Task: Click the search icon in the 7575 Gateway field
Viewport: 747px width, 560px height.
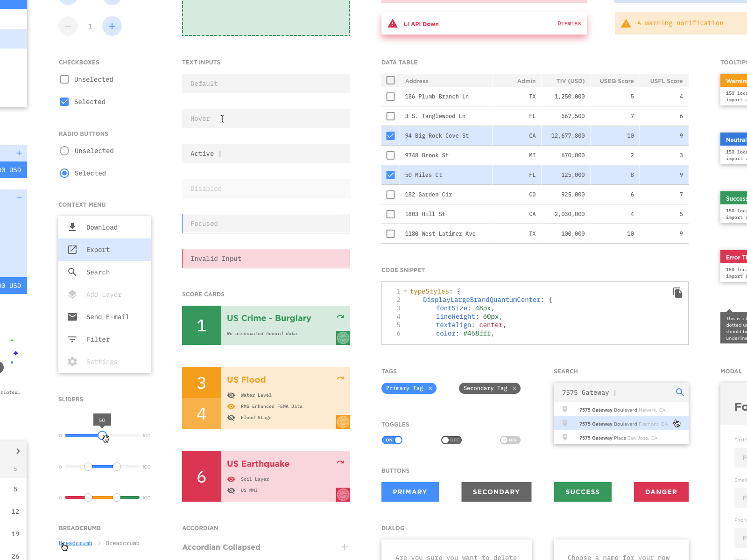Action: [x=680, y=392]
